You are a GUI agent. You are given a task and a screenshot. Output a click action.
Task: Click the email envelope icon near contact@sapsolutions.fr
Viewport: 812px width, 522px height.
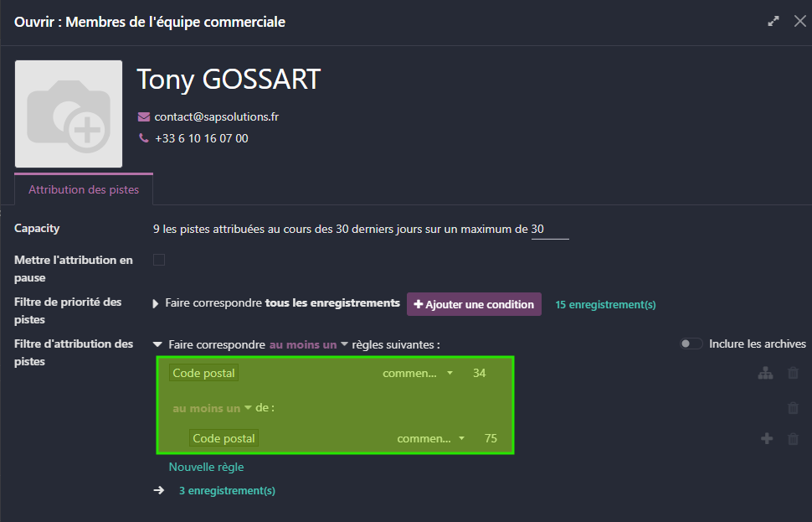point(144,116)
